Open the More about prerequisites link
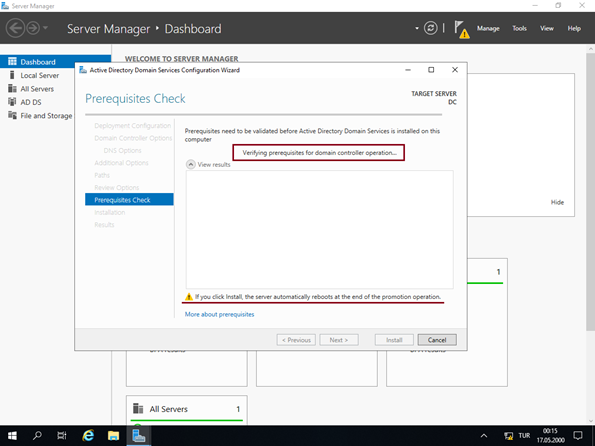This screenshot has height=446, width=595. [x=219, y=314]
